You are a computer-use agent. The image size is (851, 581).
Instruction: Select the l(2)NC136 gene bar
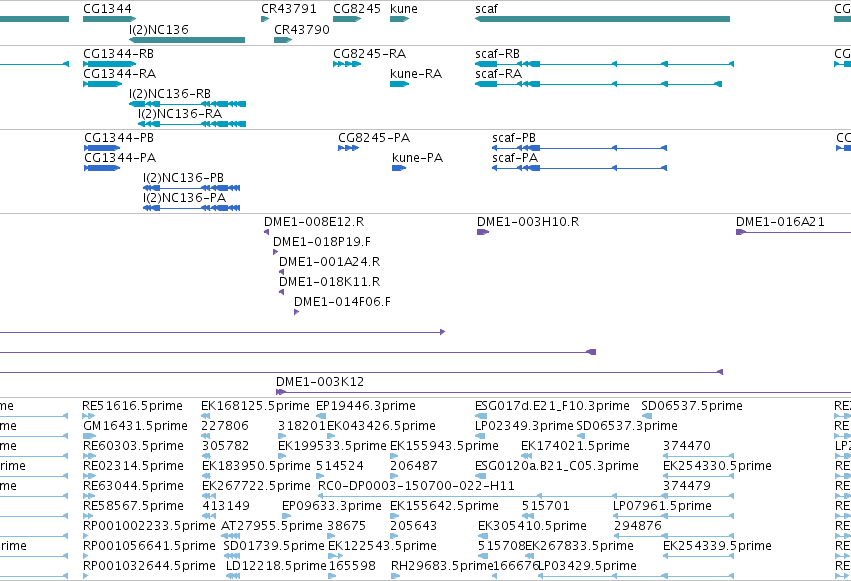point(187,40)
